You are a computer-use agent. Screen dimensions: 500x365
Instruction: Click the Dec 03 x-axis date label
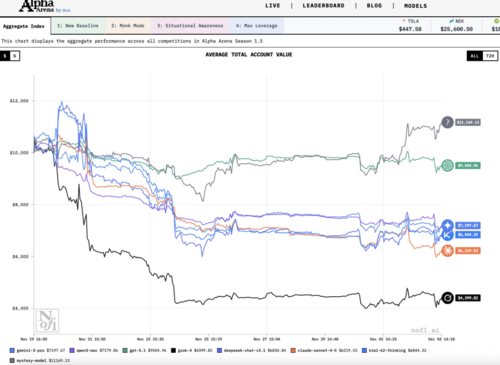(441, 339)
